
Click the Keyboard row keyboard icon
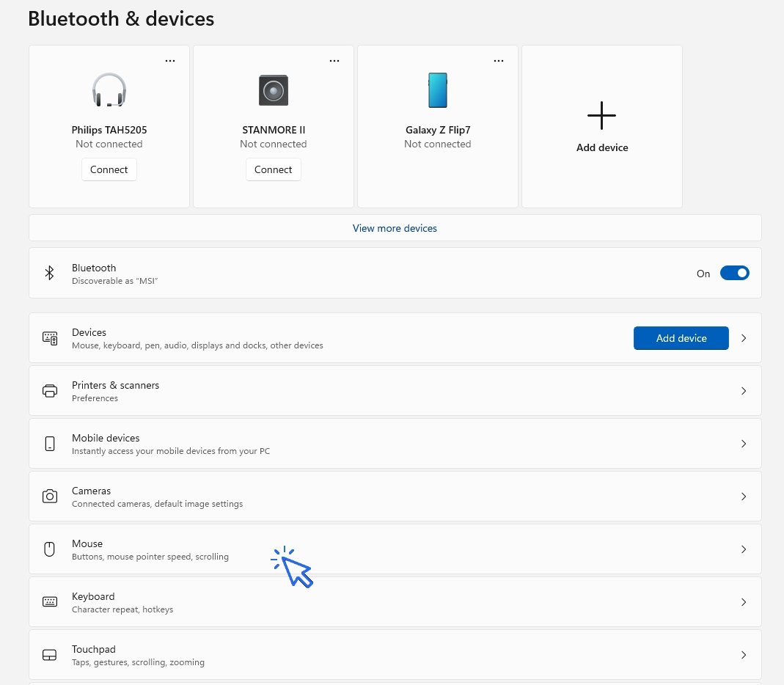49,602
